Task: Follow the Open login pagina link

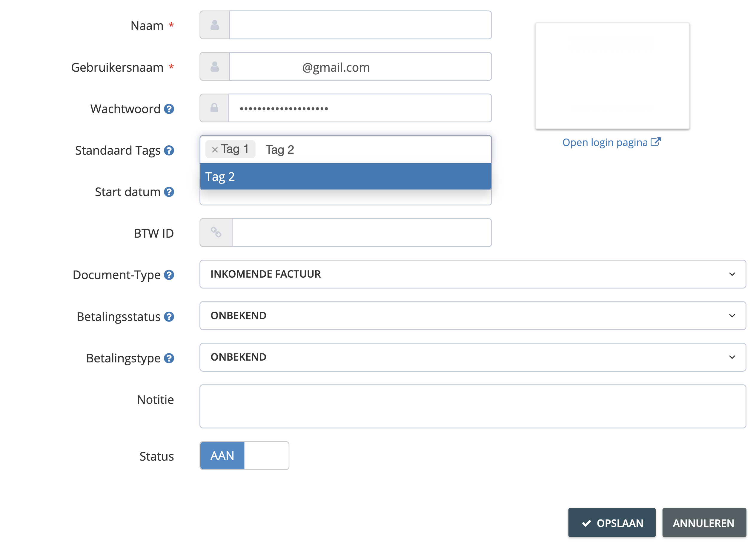Action: pyautogui.click(x=611, y=142)
